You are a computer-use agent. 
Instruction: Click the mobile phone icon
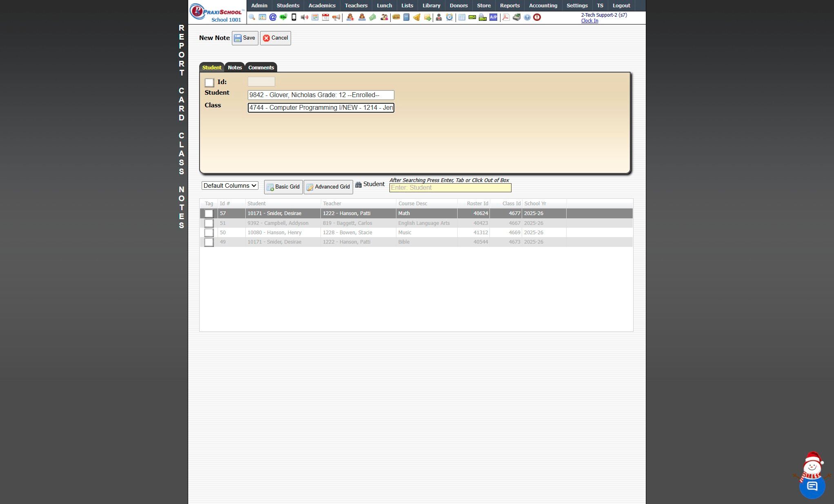(294, 17)
